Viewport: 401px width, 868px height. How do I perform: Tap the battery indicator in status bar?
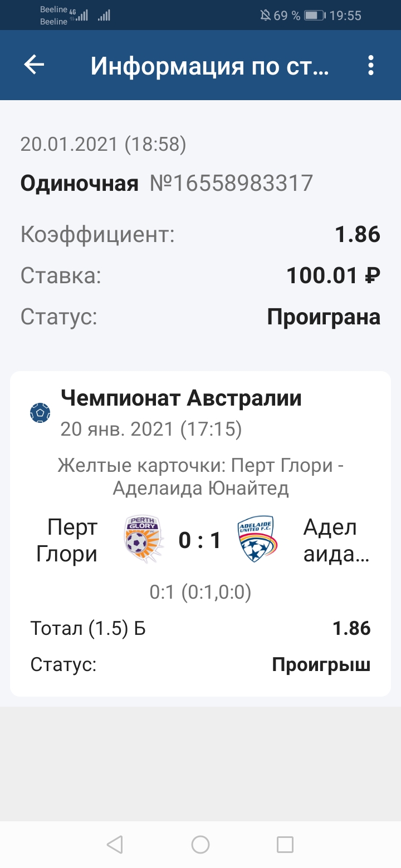[315, 16]
